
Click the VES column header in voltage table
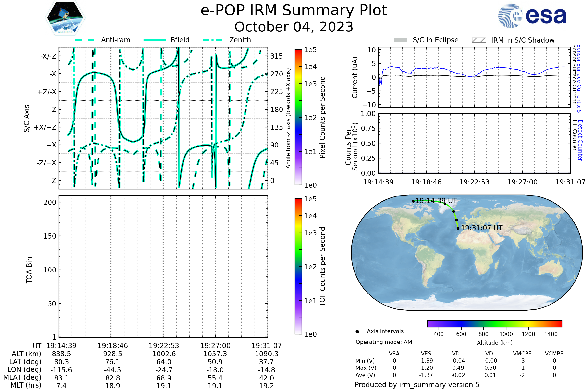[426, 354]
